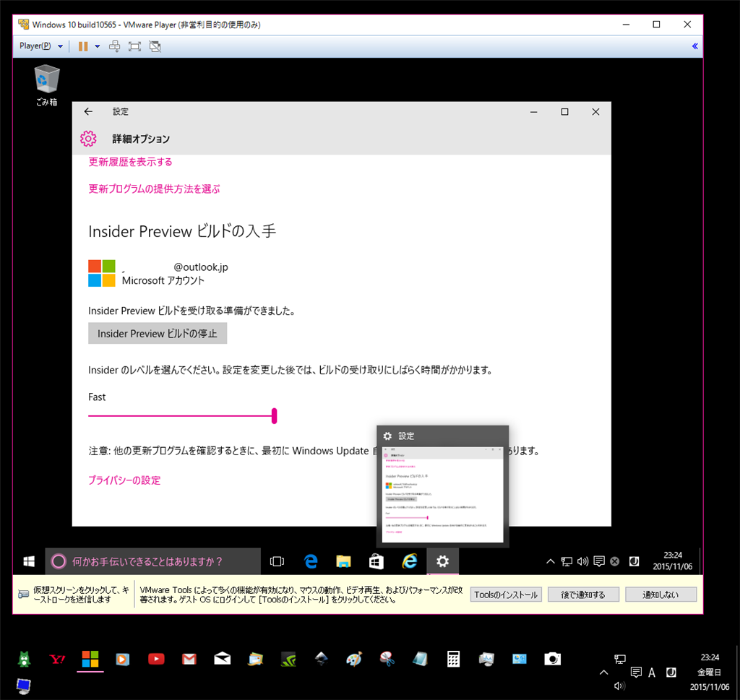
Task: Click the Cortana search box in guest
Action: click(153, 561)
